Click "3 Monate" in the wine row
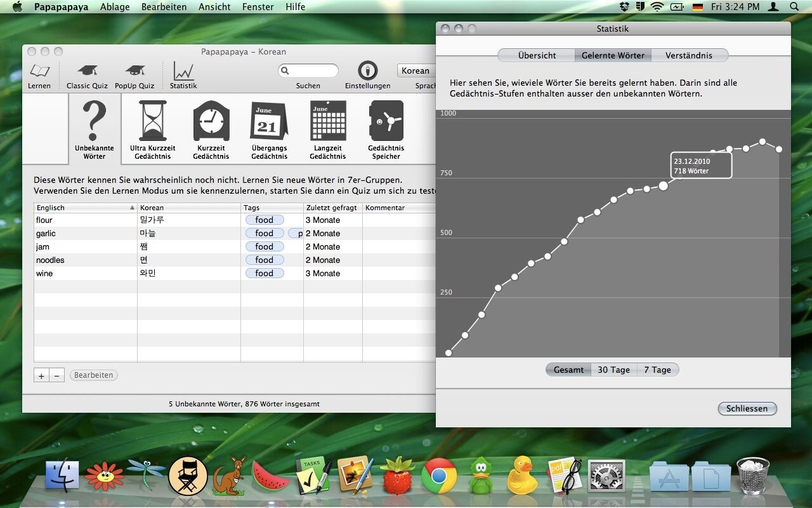This screenshot has width=812, height=508. (323, 274)
